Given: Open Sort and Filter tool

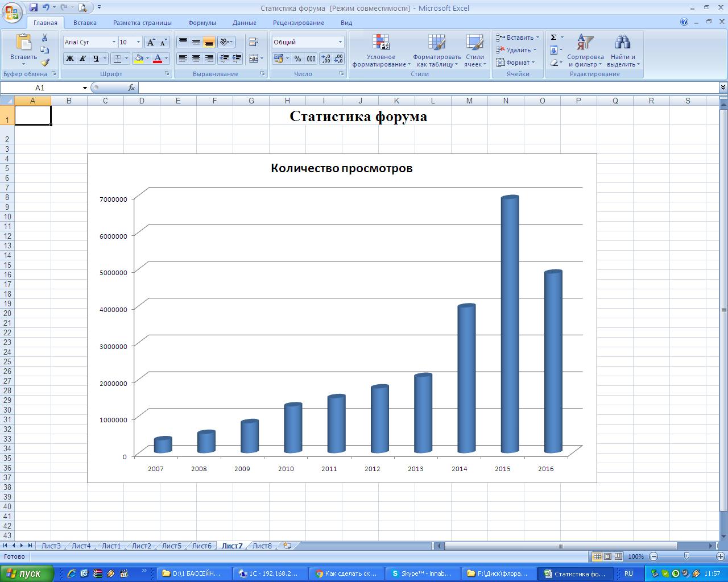Looking at the screenshot, I should tap(585, 51).
